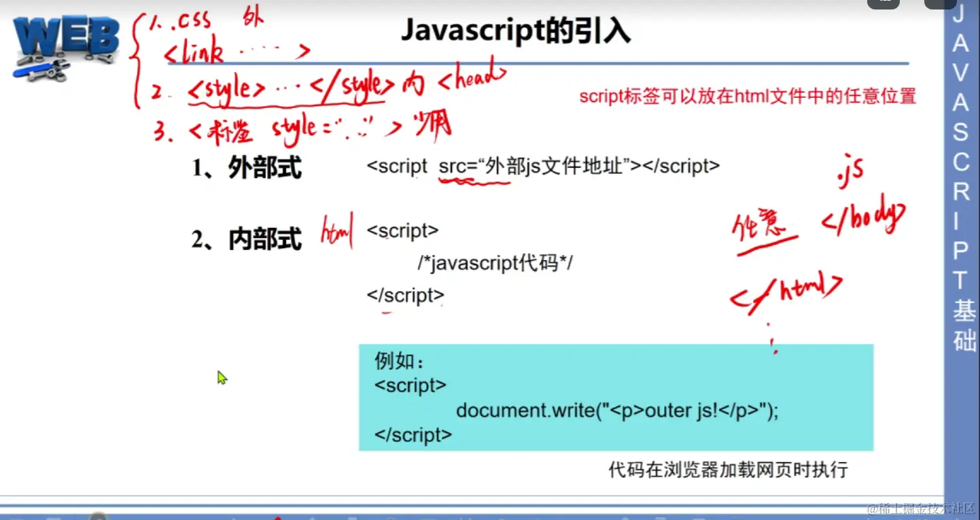980x520 pixels.
Task: Click the document.write("<p>outer js!</p>"); line
Action: tap(617, 411)
